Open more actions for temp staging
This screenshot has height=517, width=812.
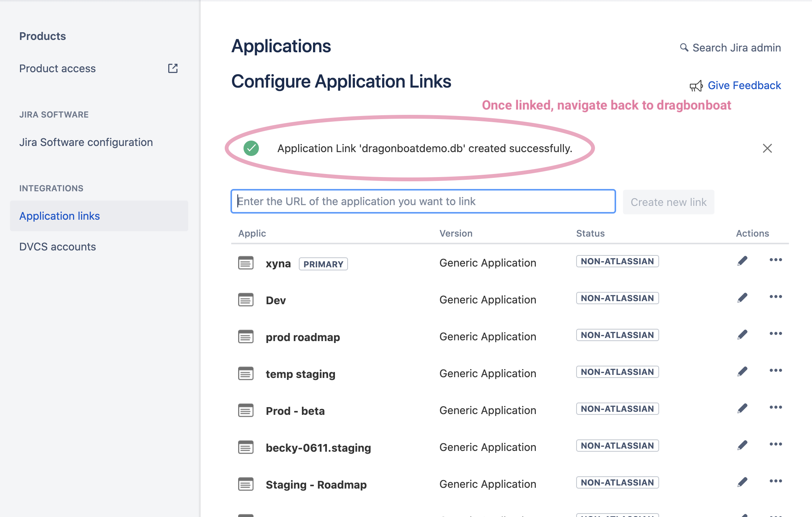pos(776,371)
